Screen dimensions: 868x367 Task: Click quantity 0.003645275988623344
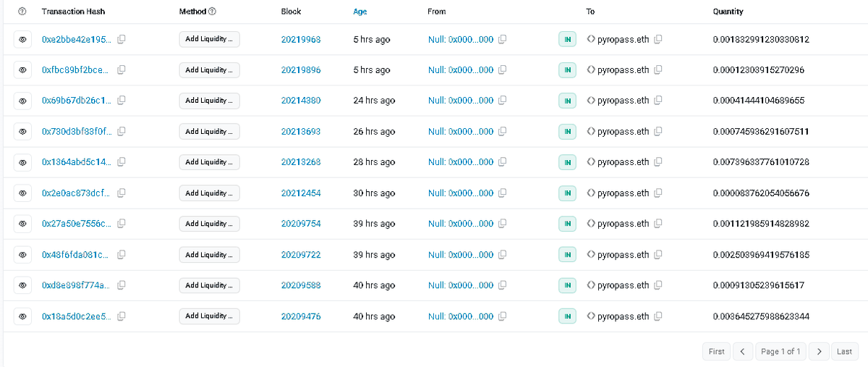pos(761,316)
